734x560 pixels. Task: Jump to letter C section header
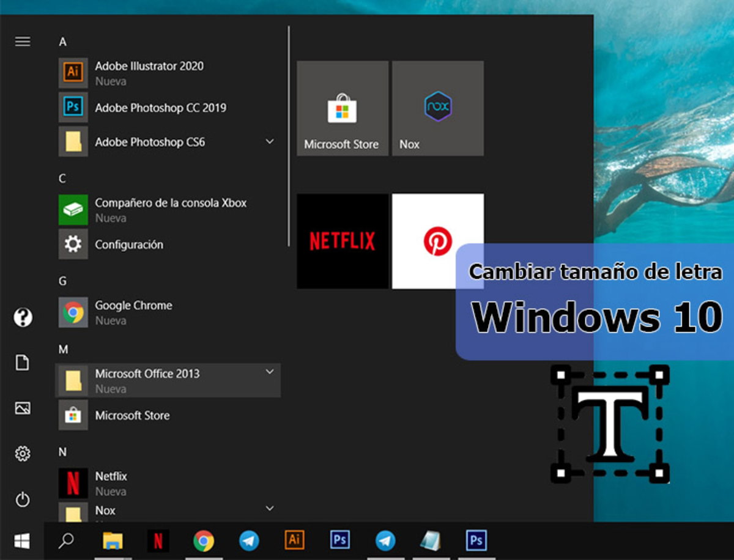click(x=62, y=179)
